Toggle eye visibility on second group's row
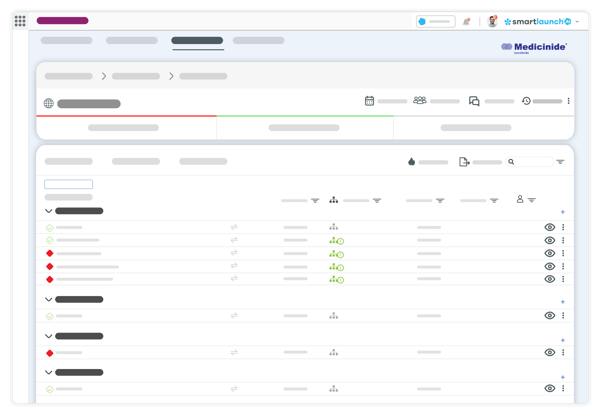 [x=550, y=315]
